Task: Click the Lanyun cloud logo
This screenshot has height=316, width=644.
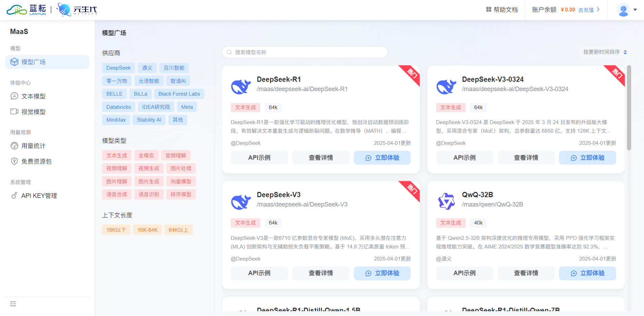Action: 26,10
